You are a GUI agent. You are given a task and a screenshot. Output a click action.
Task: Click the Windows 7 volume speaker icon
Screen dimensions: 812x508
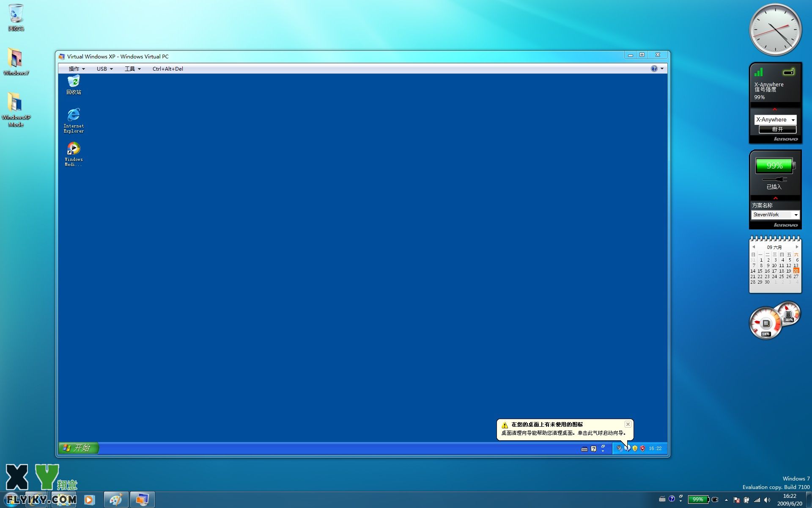pos(767,500)
